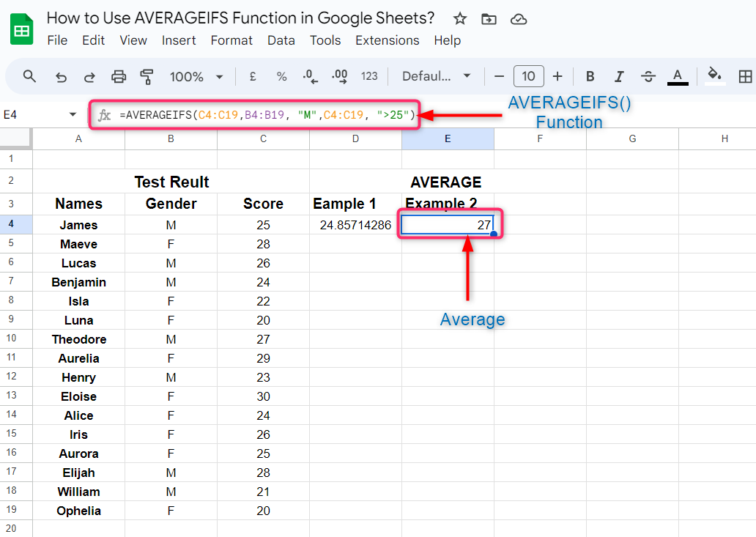Increase font size plus button
The height and width of the screenshot is (537, 756).
click(x=557, y=76)
